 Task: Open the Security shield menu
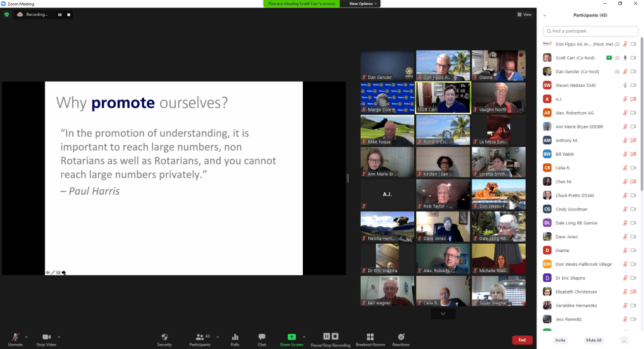click(x=164, y=338)
